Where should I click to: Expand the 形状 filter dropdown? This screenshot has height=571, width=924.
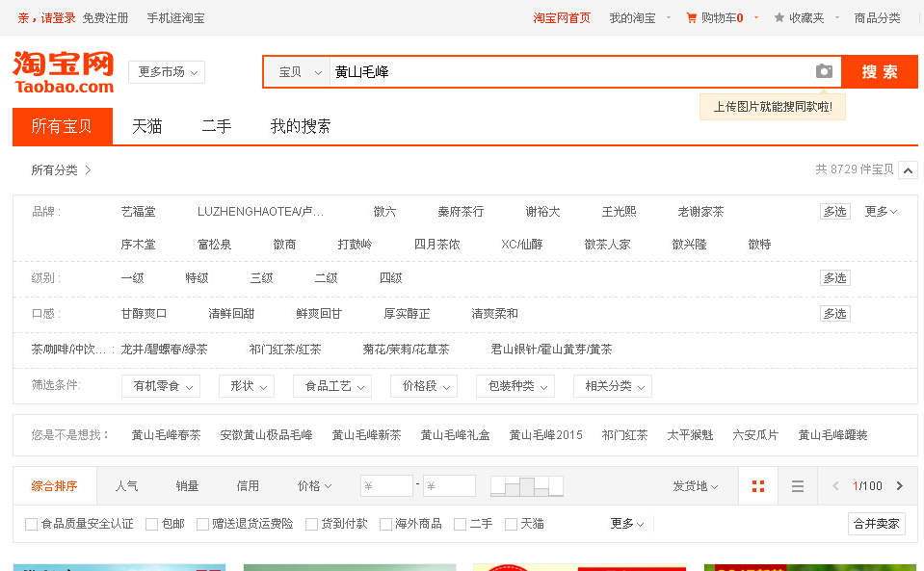click(x=247, y=386)
